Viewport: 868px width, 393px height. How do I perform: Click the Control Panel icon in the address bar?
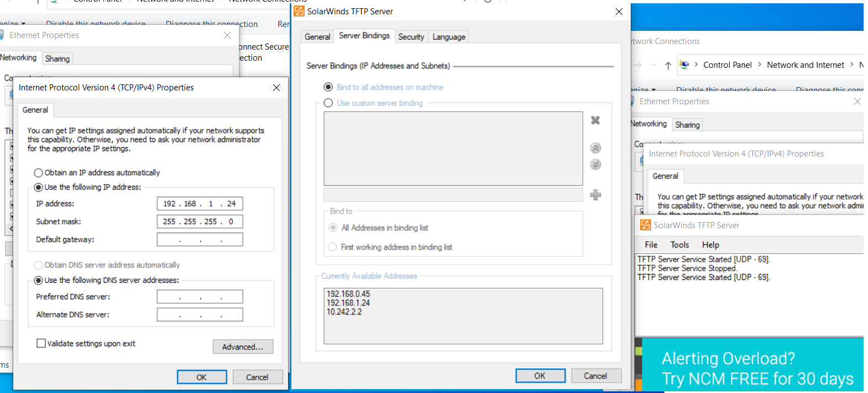tap(684, 64)
